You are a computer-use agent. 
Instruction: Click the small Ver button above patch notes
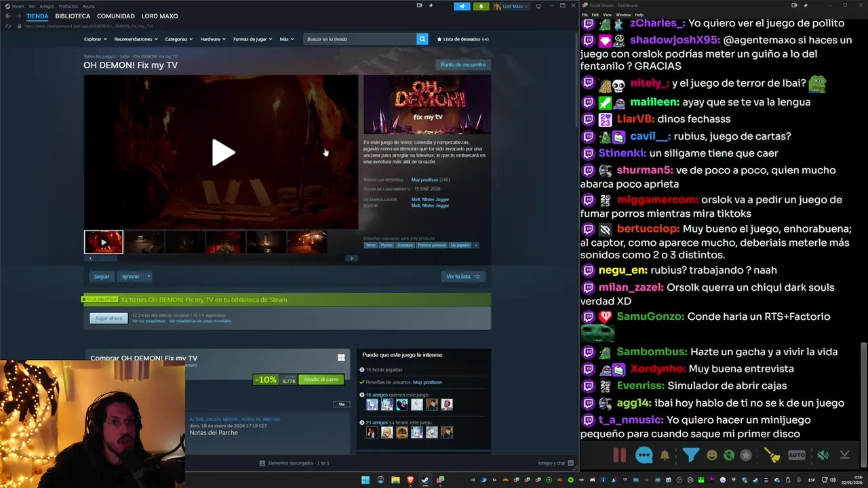pos(342,404)
